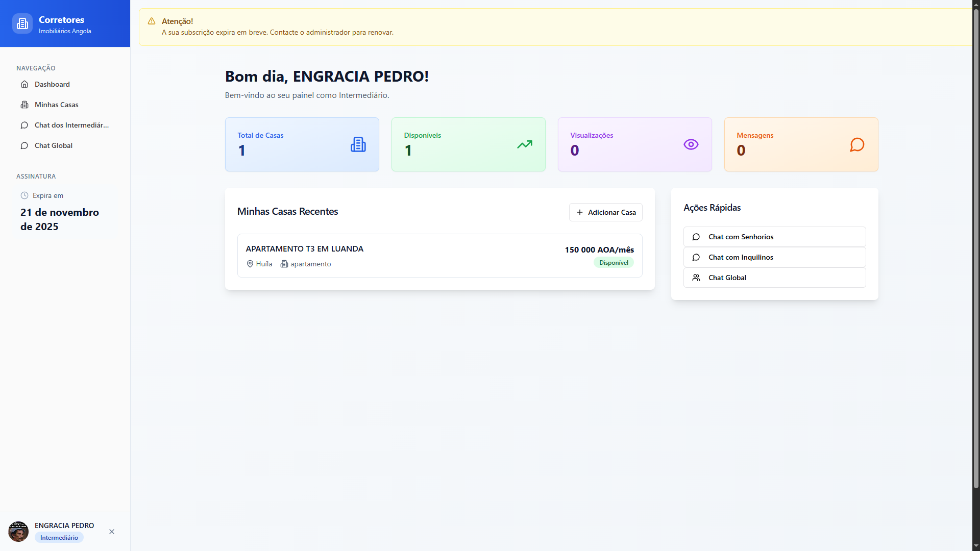Open Chat com Senhorios quick action
The image size is (980, 551).
[775, 237]
